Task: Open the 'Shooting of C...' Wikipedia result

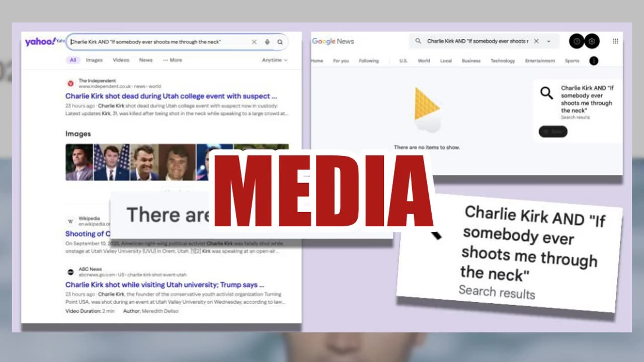Action: point(88,234)
